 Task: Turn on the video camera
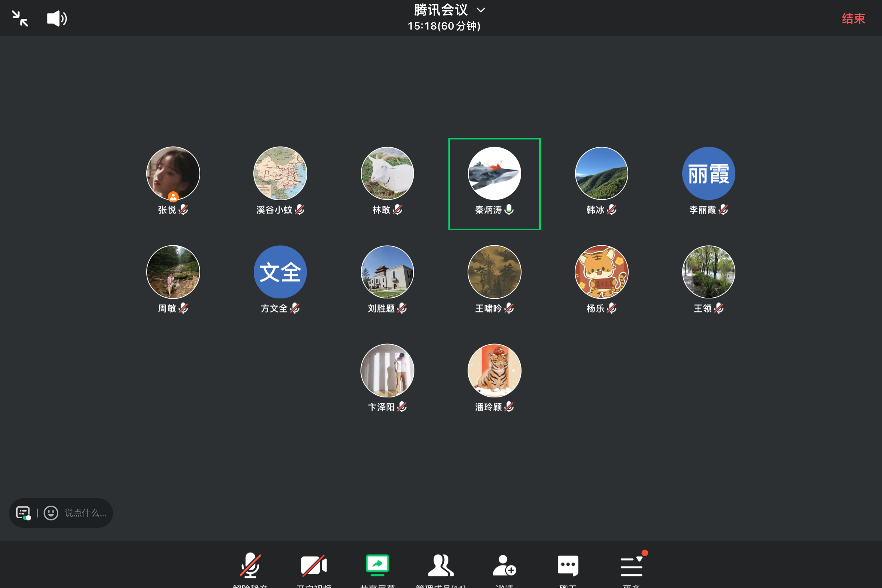pos(314,565)
